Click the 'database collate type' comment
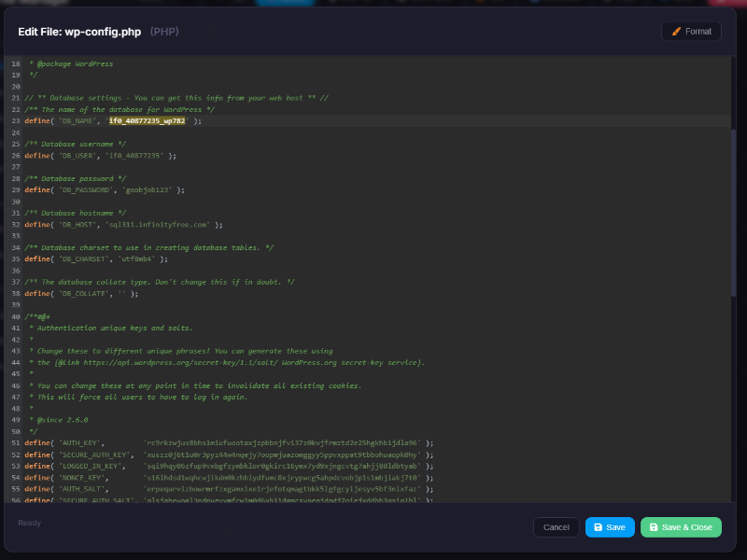This screenshot has height=560, width=747. (160, 282)
